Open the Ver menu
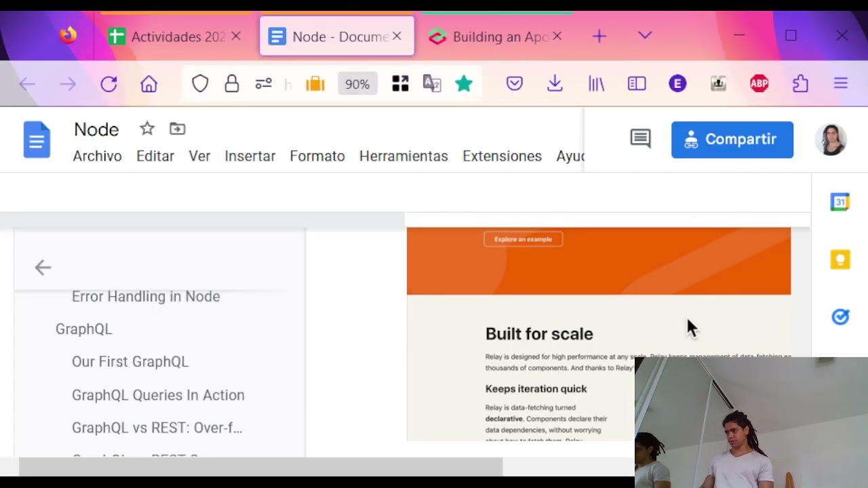868x488 pixels. (199, 156)
